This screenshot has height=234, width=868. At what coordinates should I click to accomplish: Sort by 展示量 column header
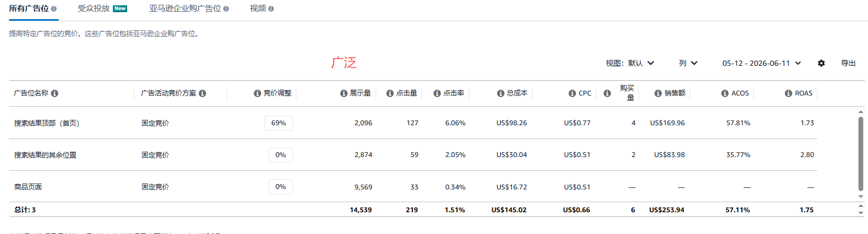(x=360, y=93)
